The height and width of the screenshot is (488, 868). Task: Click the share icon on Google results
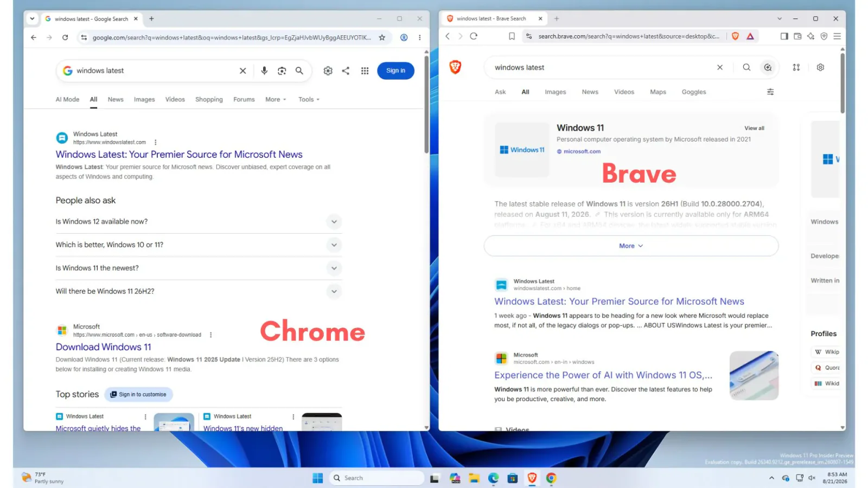tap(346, 70)
